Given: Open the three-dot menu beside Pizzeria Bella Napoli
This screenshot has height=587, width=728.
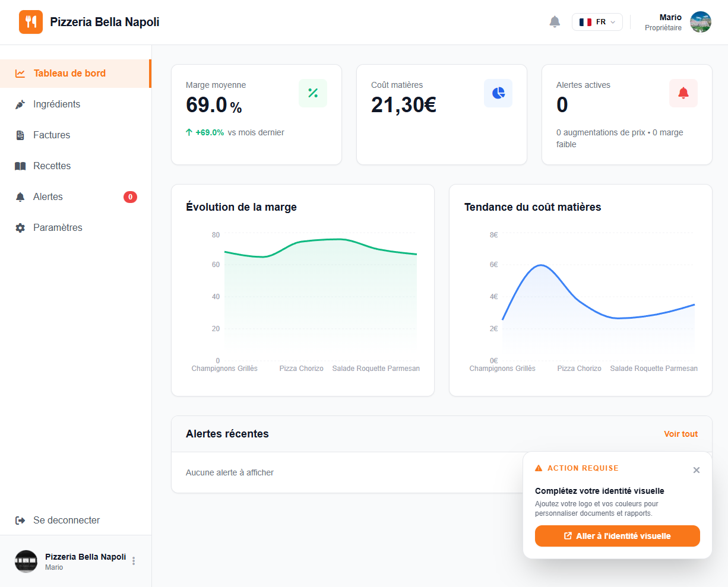Looking at the screenshot, I should pos(134,561).
